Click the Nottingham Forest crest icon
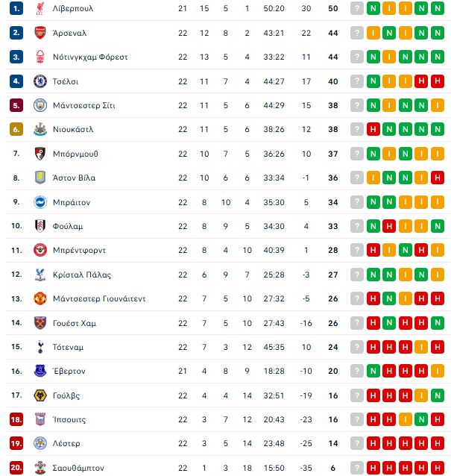 point(40,57)
